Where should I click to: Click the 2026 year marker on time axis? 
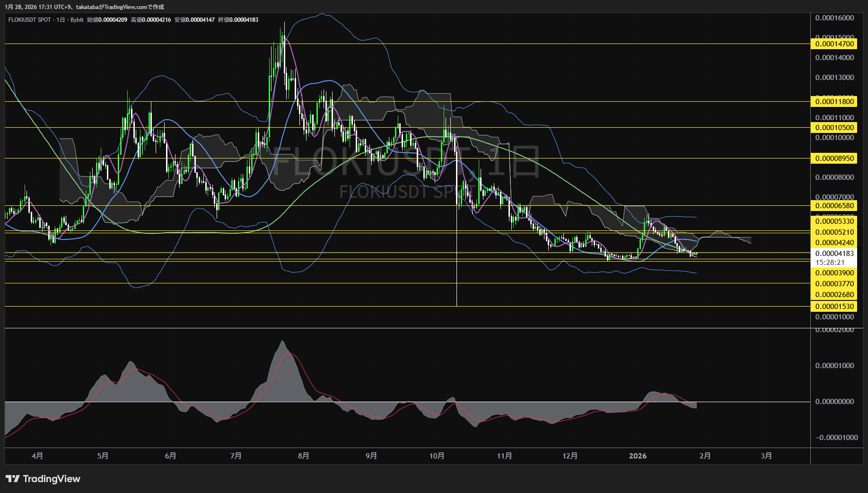[x=637, y=456]
